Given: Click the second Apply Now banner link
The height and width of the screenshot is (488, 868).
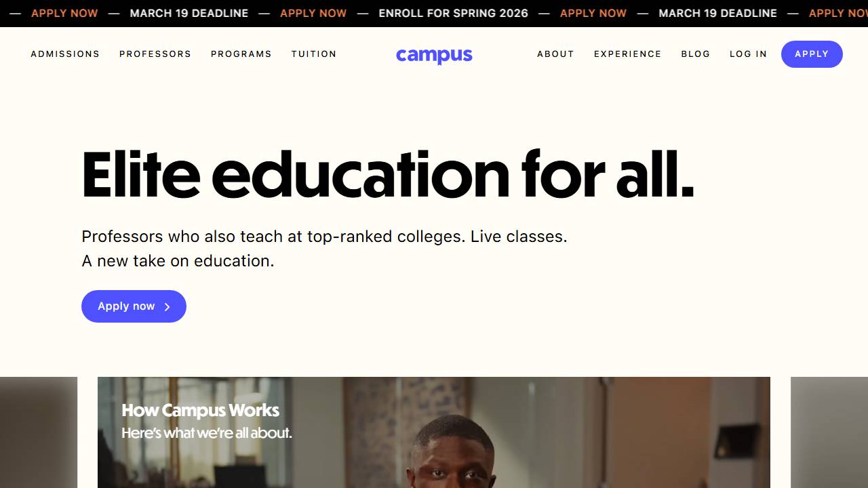Looking at the screenshot, I should tap(313, 14).
